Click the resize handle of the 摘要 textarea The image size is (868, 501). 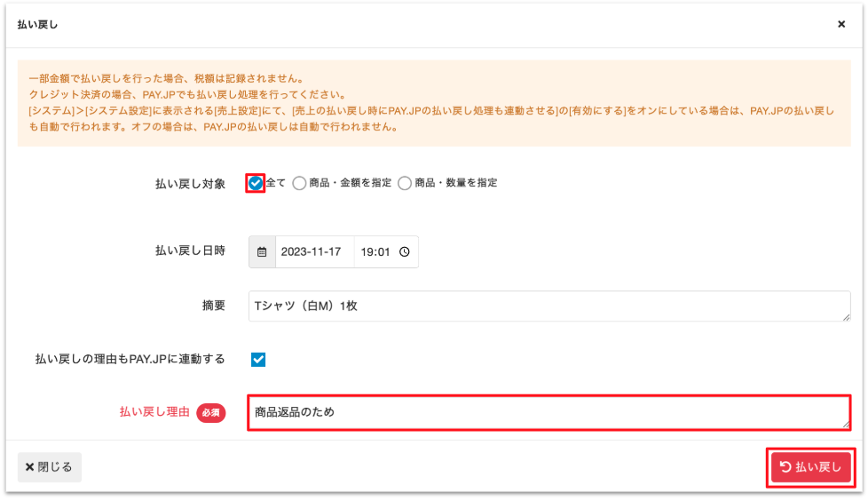coord(846,316)
